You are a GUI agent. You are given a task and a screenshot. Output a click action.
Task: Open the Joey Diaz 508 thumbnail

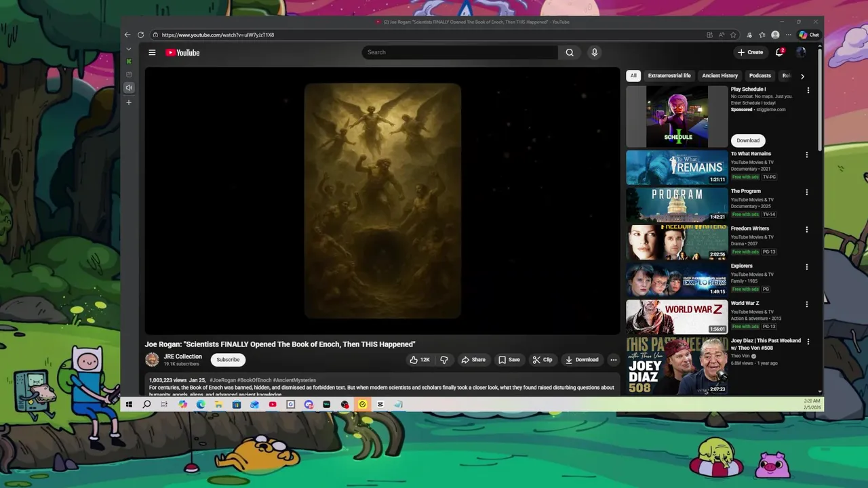[677, 365]
